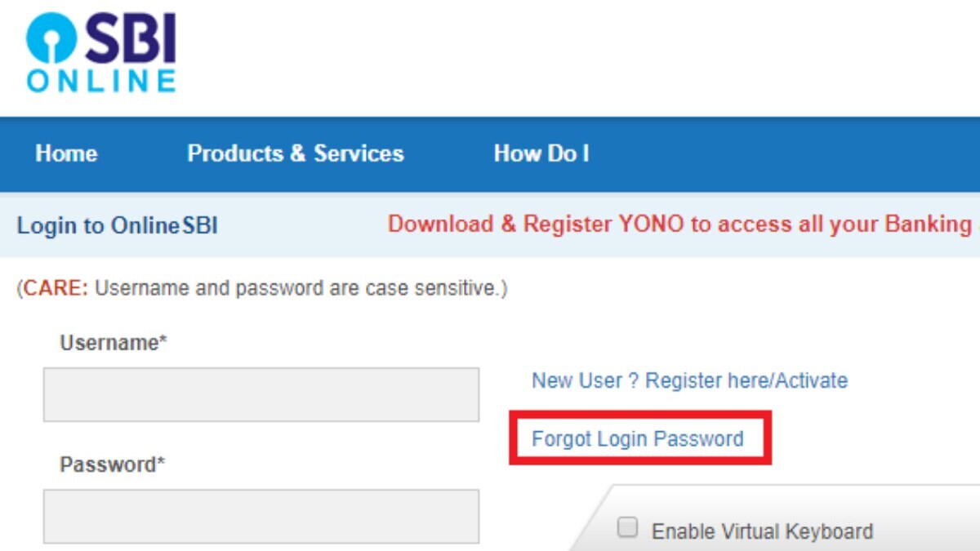
Task: Focus the Username input box
Action: point(261,394)
